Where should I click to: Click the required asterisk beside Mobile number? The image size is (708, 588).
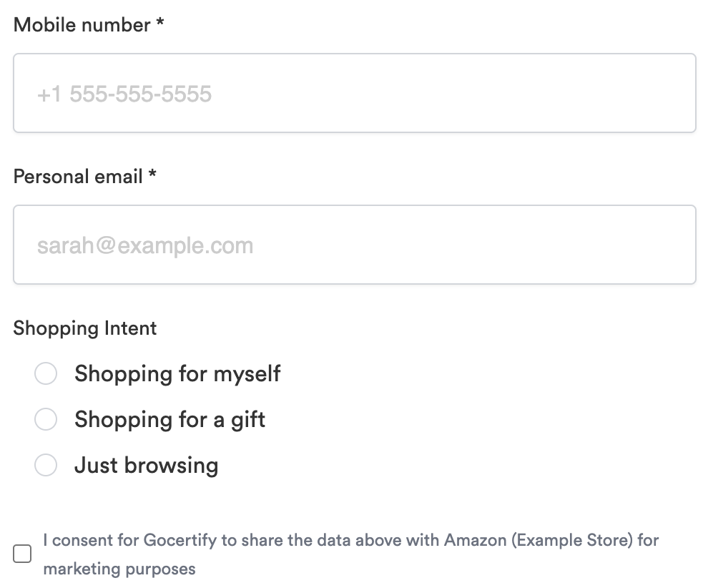(160, 24)
